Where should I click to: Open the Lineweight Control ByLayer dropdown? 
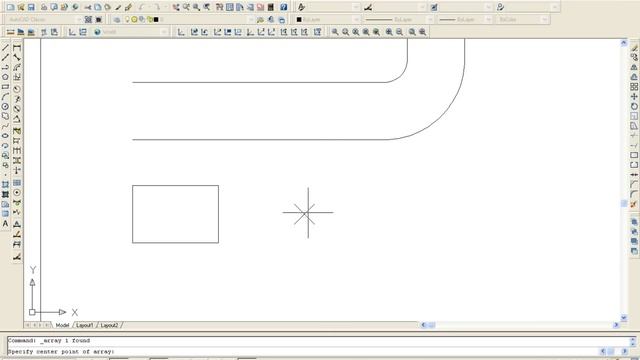(x=488, y=19)
